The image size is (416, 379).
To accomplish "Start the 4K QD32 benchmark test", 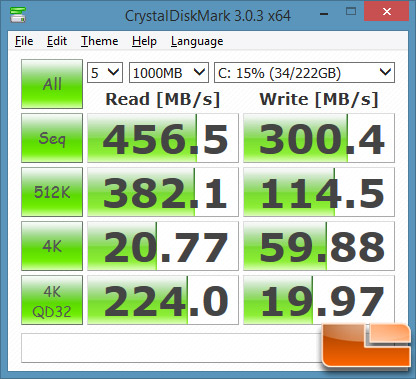I will click(x=52, y=300).
